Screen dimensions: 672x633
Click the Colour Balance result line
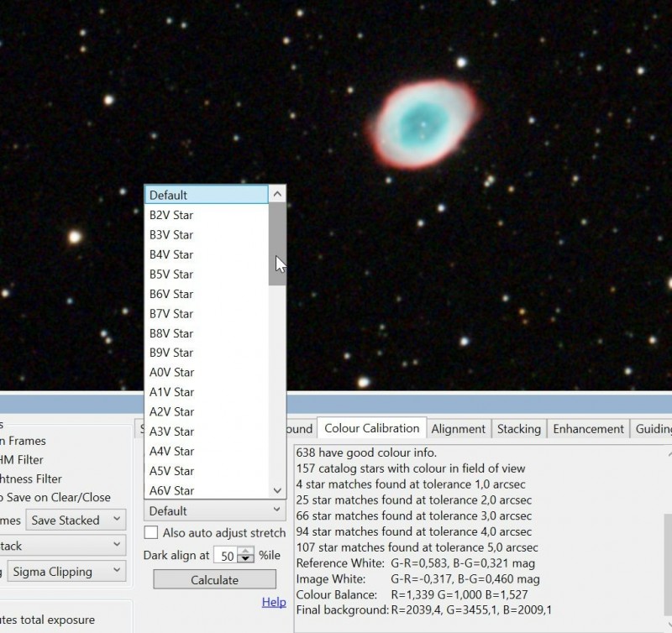click(x=412, y=594)
